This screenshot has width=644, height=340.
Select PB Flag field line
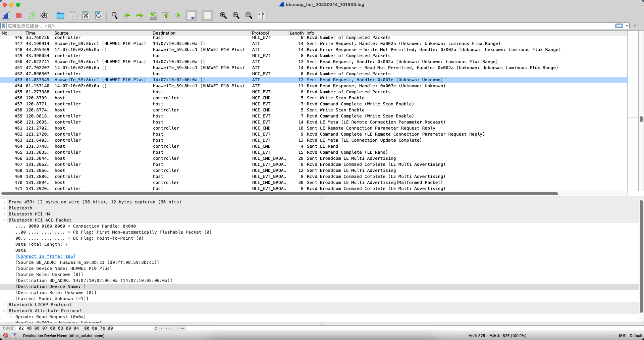113,232
